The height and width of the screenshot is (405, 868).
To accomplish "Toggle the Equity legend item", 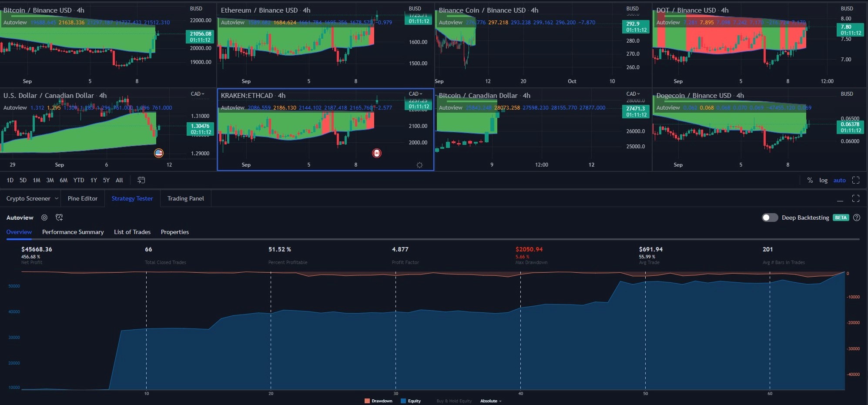I will (x=411, y=401).
